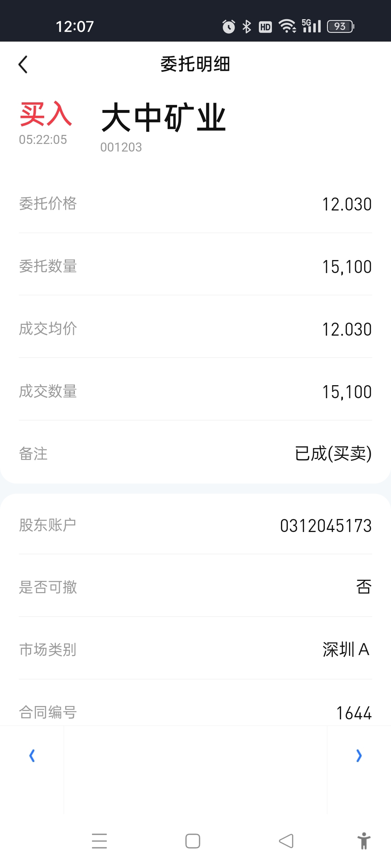Tap the alarm clock status icon
Viewport: 391px width, 868px height.
click(228, 26)
